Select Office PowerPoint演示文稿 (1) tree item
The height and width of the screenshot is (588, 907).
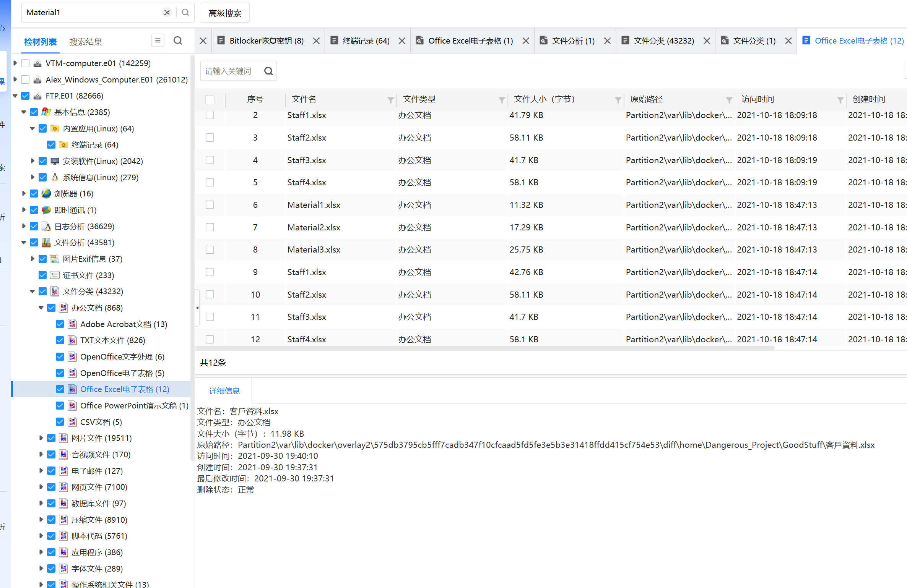[x=134, y=406]
